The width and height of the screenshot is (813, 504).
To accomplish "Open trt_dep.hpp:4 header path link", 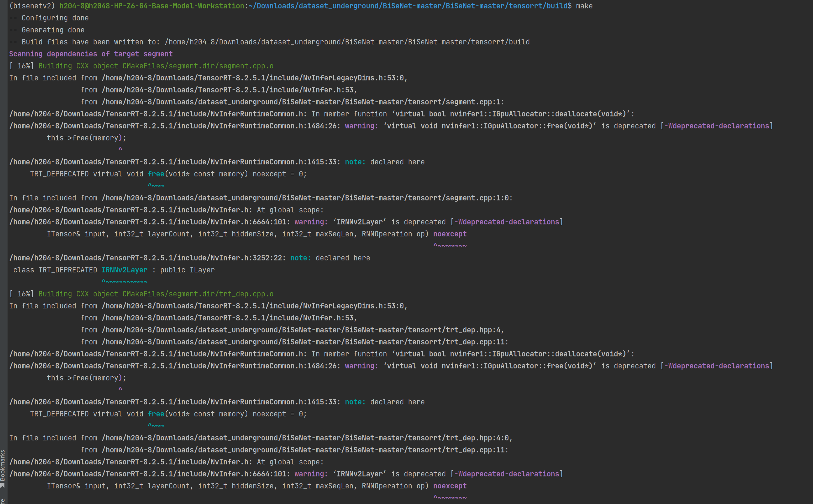I will 300,330.
